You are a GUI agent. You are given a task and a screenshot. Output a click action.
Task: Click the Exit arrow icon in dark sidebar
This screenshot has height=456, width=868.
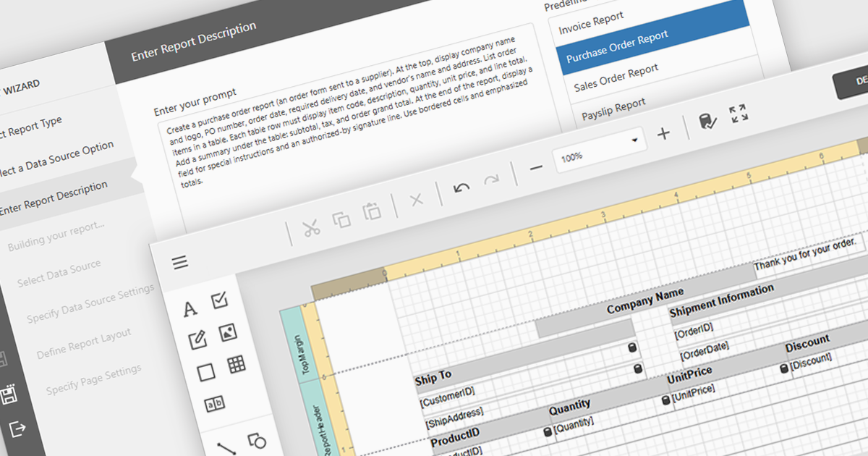[18, 428]
